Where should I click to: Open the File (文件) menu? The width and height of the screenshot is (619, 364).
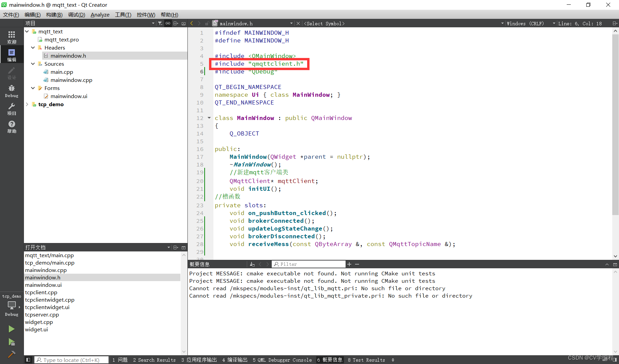[11, 14]
